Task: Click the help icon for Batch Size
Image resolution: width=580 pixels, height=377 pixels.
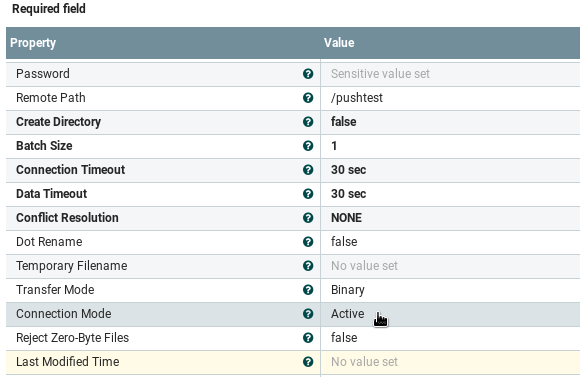Action: pos(308,146)
